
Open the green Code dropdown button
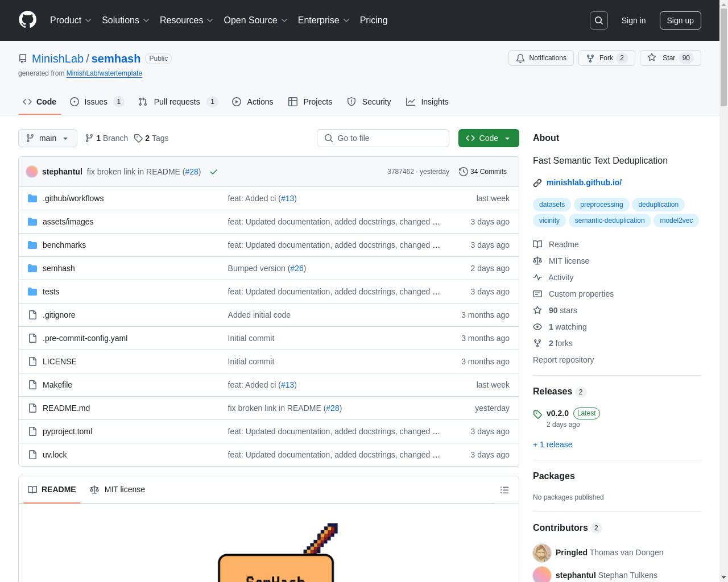pos(489,138)
